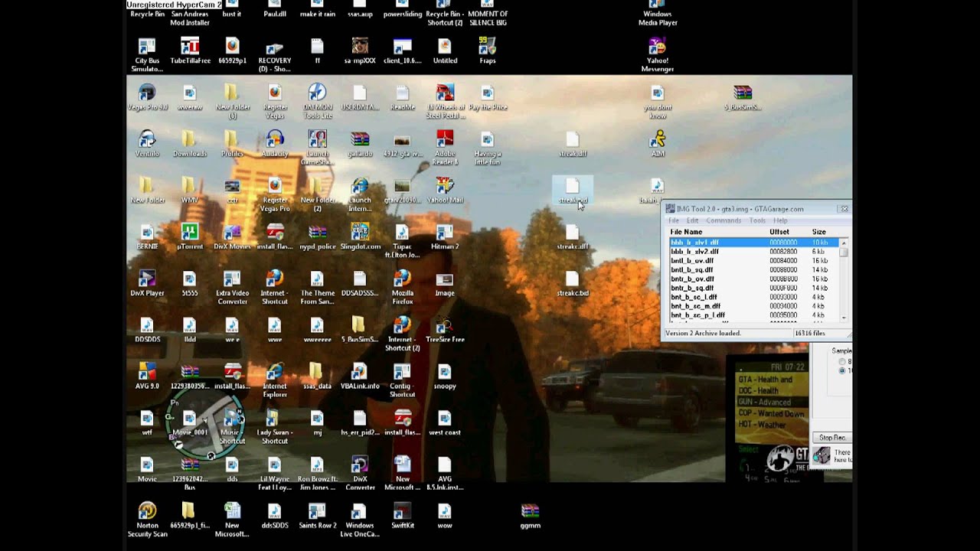Launch DivX Player shortcut

click(147, 283)
